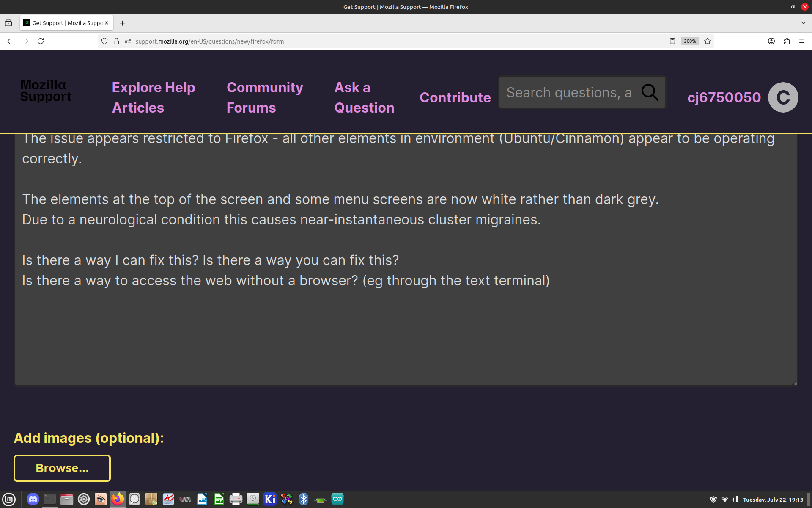Viewport: 812px width, 508px height.
Task: Click the reload page icon
Action: point(41,41)
